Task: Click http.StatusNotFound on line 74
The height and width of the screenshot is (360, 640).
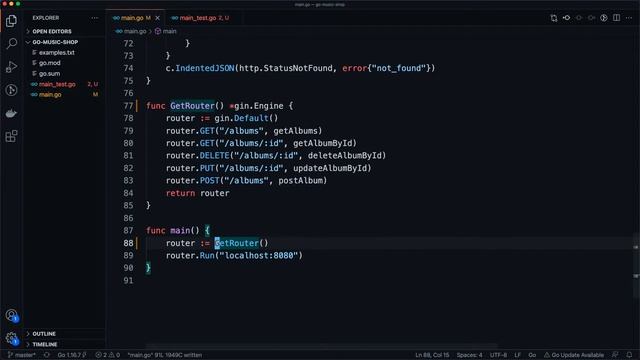Action: pyautogui.click(x=286, y=68)
